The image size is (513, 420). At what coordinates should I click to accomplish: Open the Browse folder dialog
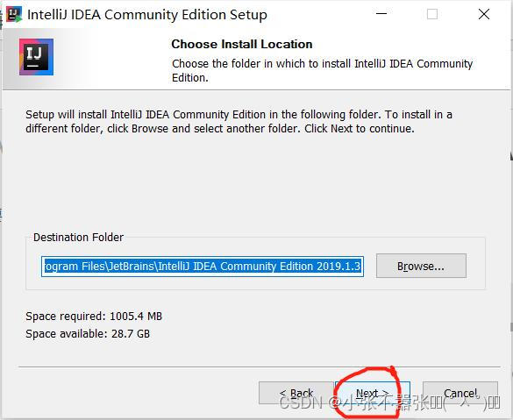[421, 266]
